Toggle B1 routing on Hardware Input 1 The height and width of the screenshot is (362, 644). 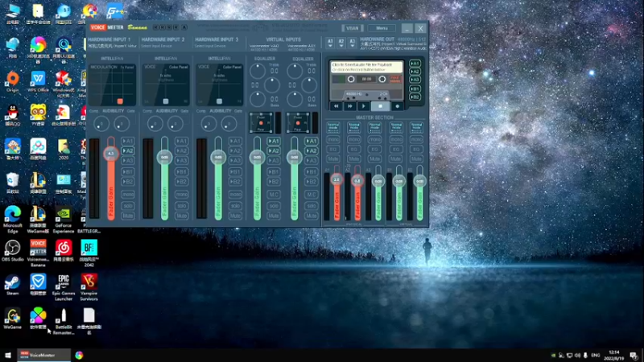[x=128, y=171]
